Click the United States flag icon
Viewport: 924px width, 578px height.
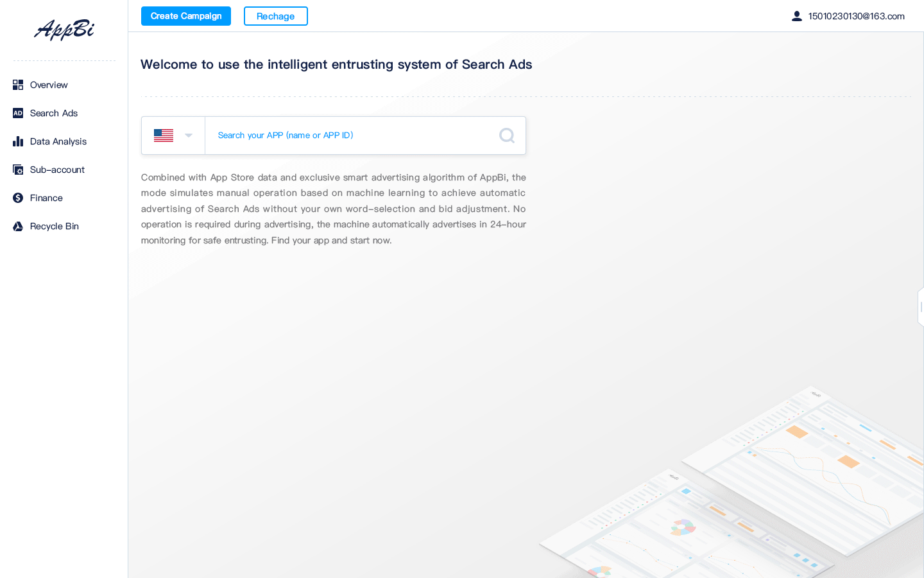point(164,136)
